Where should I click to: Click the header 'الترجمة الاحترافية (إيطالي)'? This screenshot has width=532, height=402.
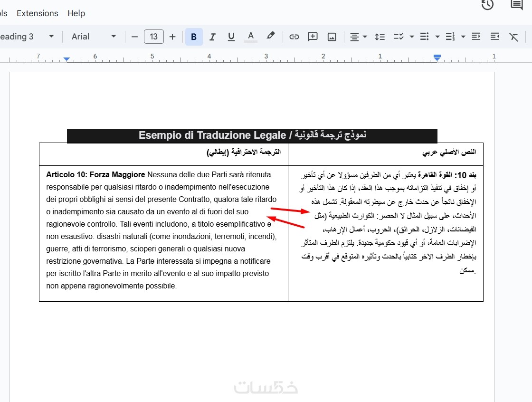tap(244, 152)
